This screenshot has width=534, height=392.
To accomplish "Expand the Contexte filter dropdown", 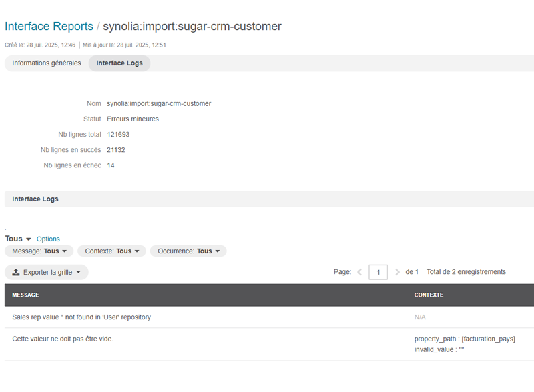I will [111, 251].
